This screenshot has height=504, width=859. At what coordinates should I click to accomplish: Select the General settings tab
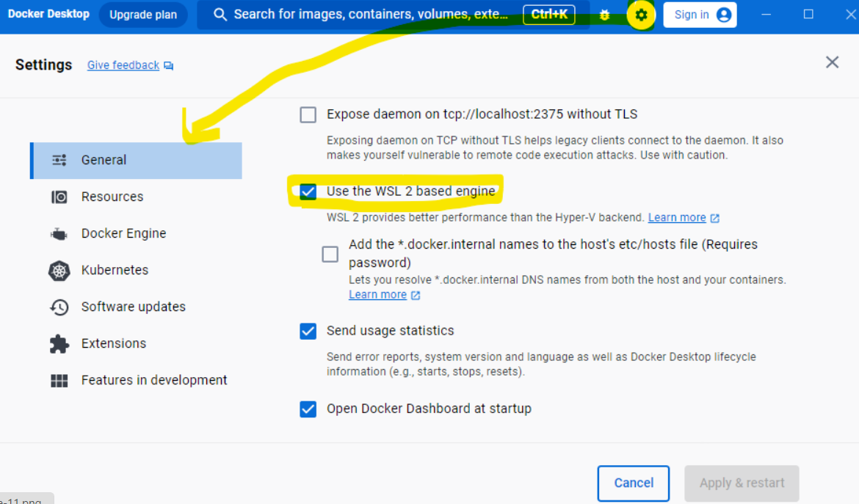pyautogui.click(x=136, y=161)
